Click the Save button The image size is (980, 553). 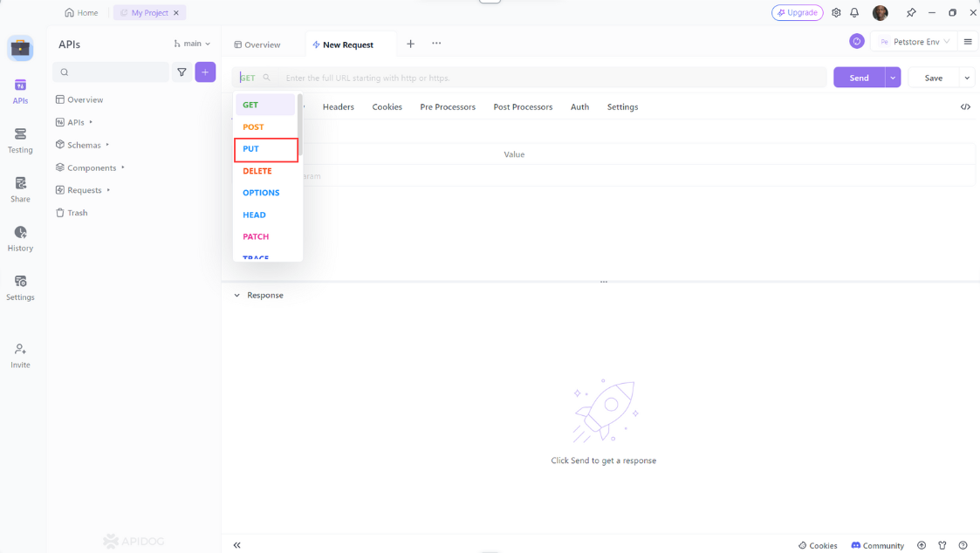pos(934,78)
